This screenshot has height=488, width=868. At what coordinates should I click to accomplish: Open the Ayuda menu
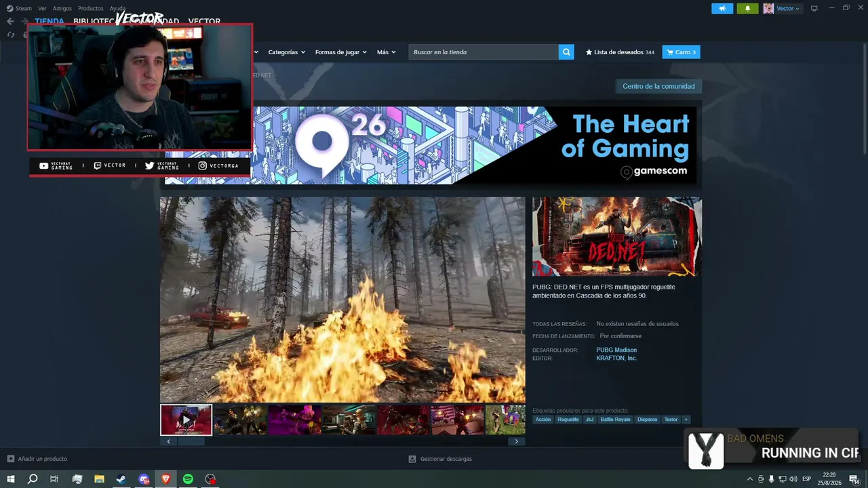tap(117, 8)
